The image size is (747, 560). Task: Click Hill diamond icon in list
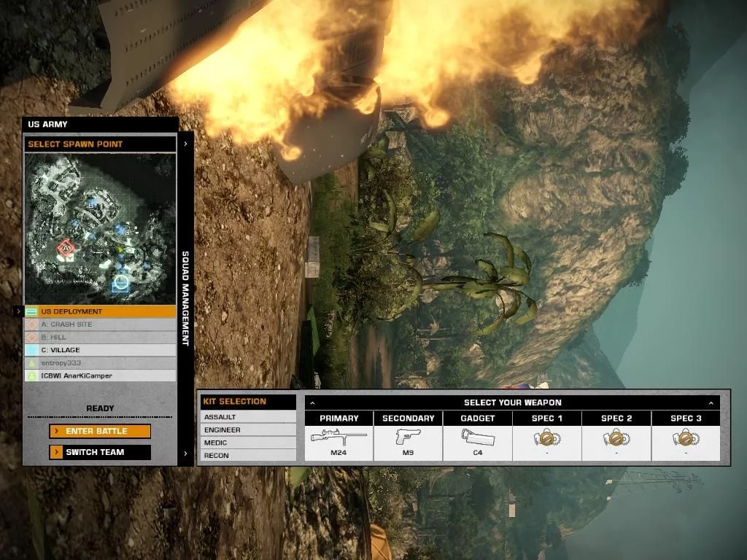(x=31, y=337)
